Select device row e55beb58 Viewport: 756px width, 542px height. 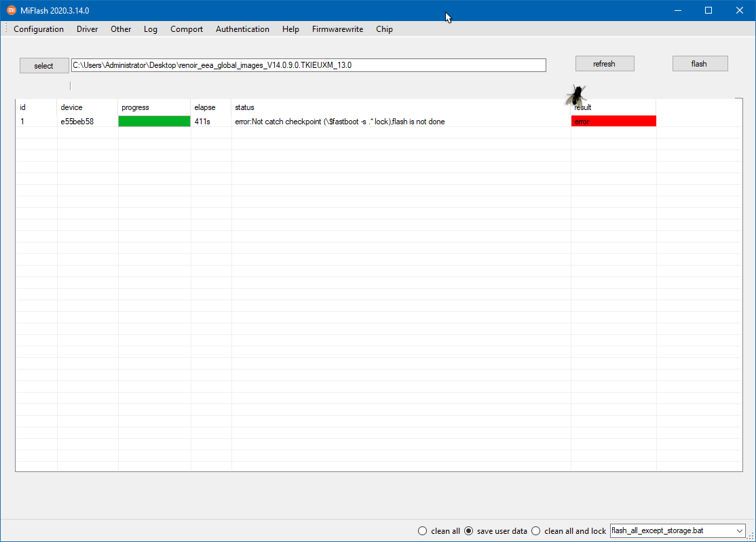(77, 122)
